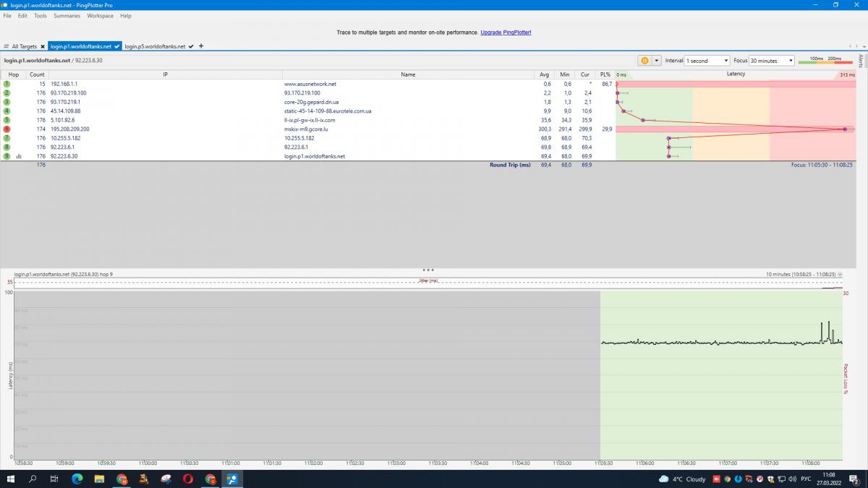Select name core-20g.gepard.dn.ua

[x=311, y=102]
